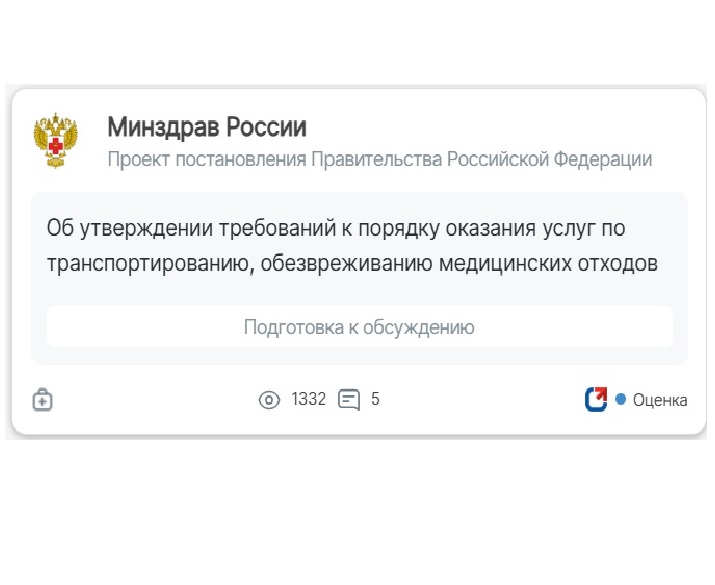The height and width of the screenshot is (585, 715).
Task: Click the words медицинских отходов in the title
Action: click(548, 264)
